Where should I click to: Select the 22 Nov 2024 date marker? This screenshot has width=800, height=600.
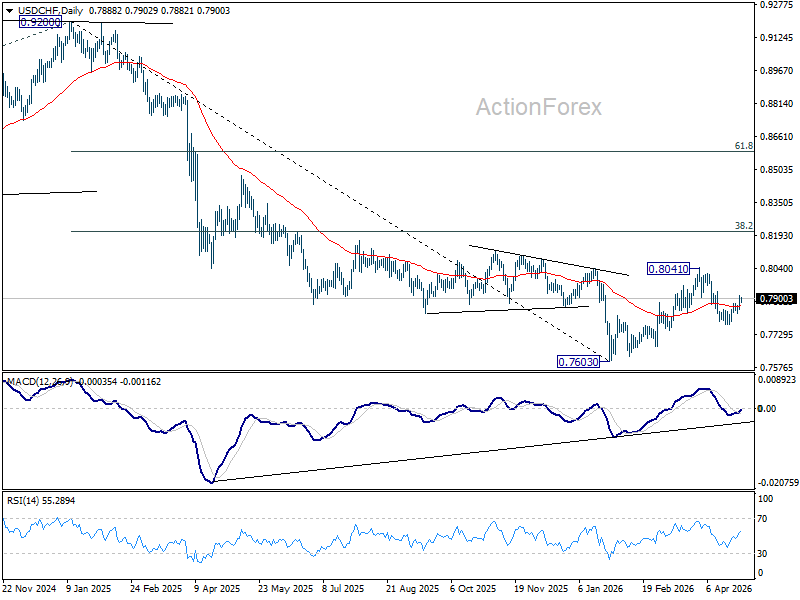[30, 589]
